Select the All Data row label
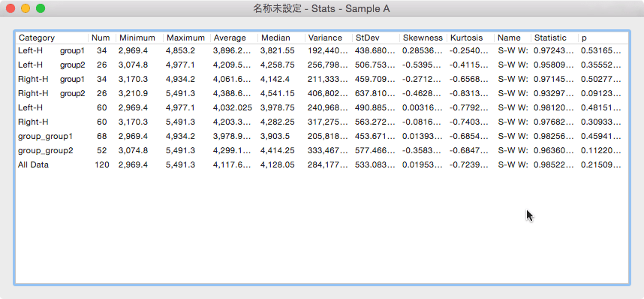The image size is (644, 299). 33,165
